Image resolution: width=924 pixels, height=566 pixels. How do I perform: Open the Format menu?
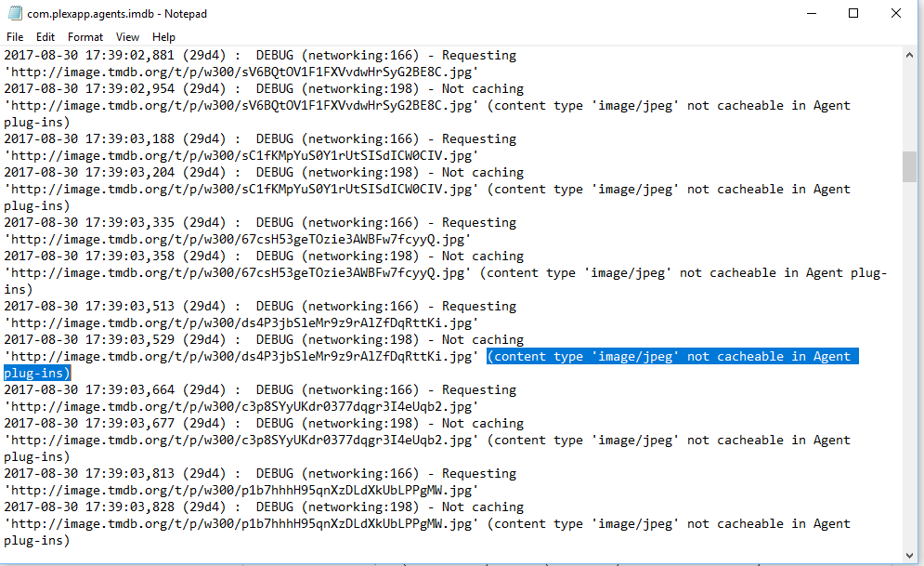(x=85, y=37)
